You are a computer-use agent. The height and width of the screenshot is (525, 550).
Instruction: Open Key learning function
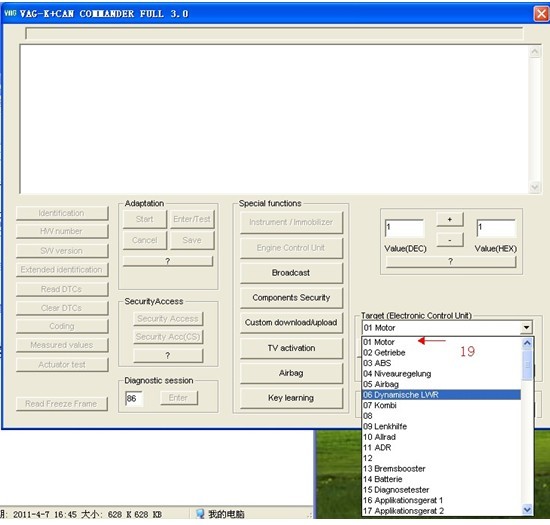(x=291, y=398)
